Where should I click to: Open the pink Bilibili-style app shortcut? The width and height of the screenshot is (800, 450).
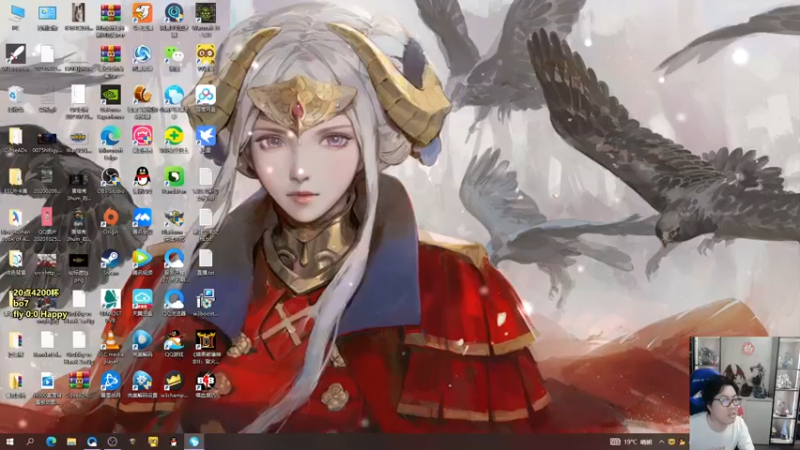(142, 136)
